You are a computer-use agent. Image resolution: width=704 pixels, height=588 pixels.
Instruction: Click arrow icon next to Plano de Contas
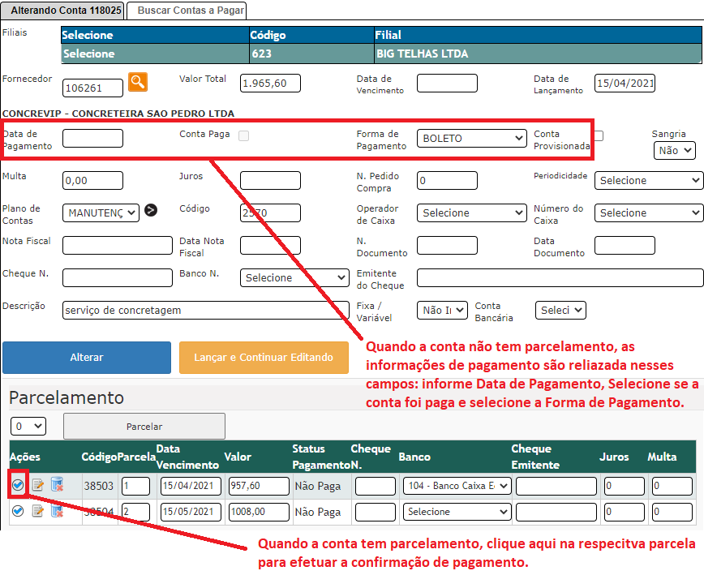click(151, 211)
